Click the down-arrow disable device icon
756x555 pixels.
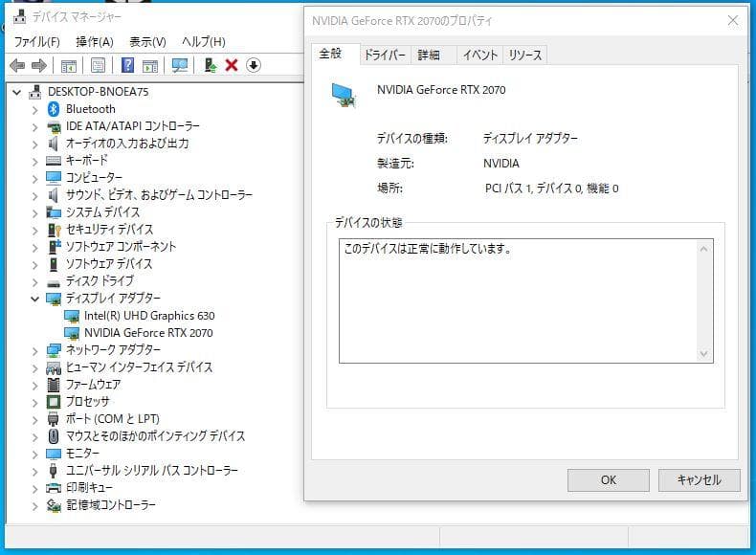click(254, 65)
